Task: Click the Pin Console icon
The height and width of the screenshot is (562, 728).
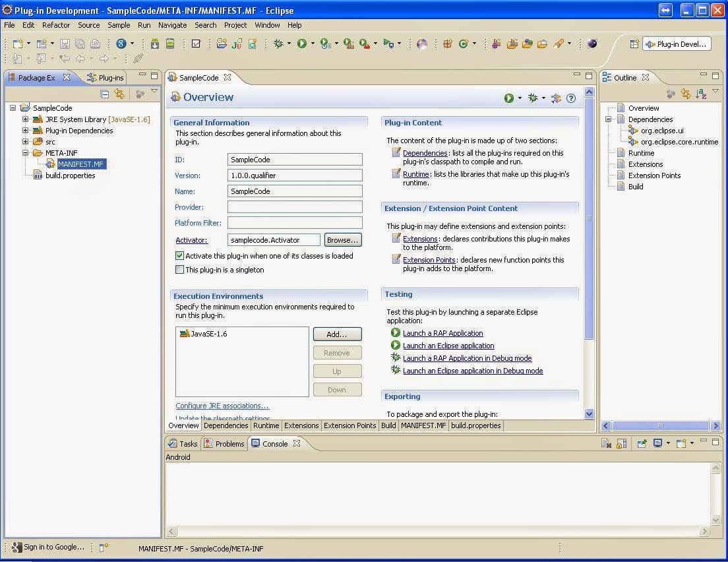Action: tap(642, 443)
